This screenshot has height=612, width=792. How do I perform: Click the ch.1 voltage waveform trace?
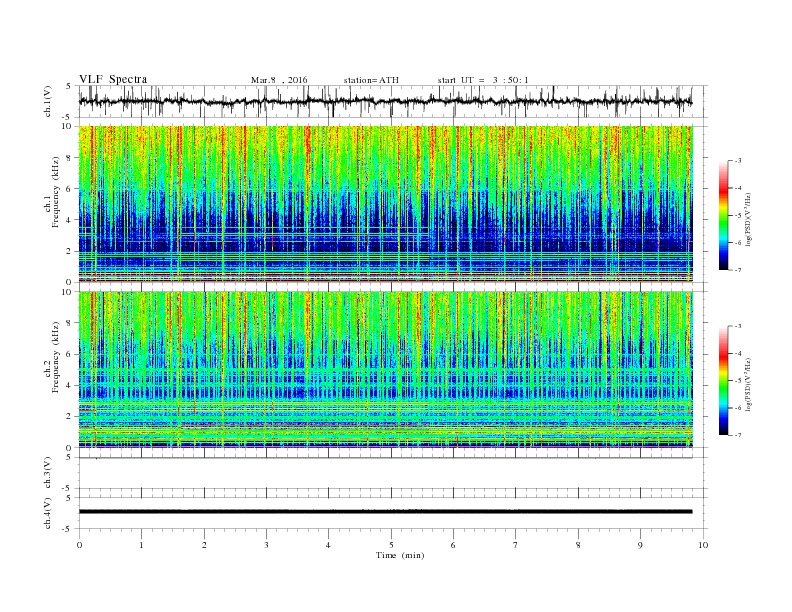click(x=385, y=101)
